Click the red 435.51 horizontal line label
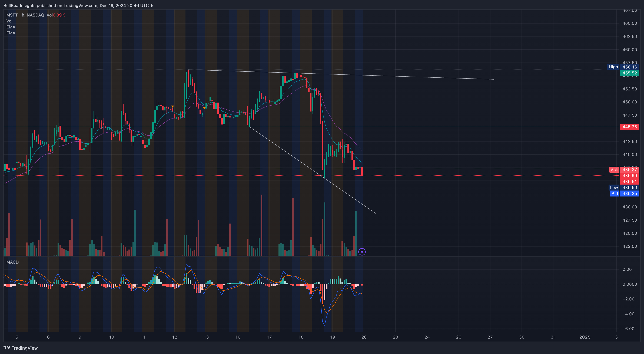The height and width of the screenshot is (354, 644). click(629, 182)
